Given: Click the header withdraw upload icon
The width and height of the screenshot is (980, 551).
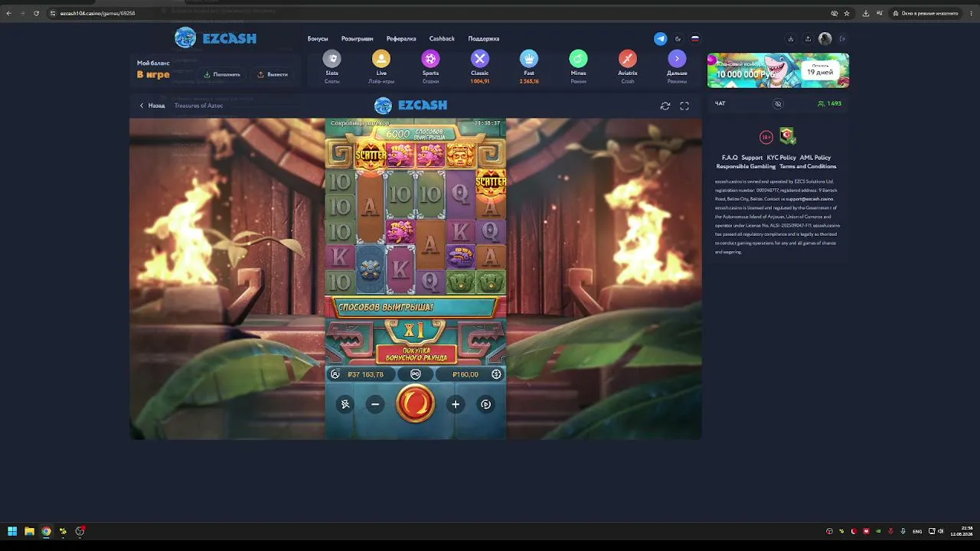Looking at the screenshot, I should click(808, 38).
